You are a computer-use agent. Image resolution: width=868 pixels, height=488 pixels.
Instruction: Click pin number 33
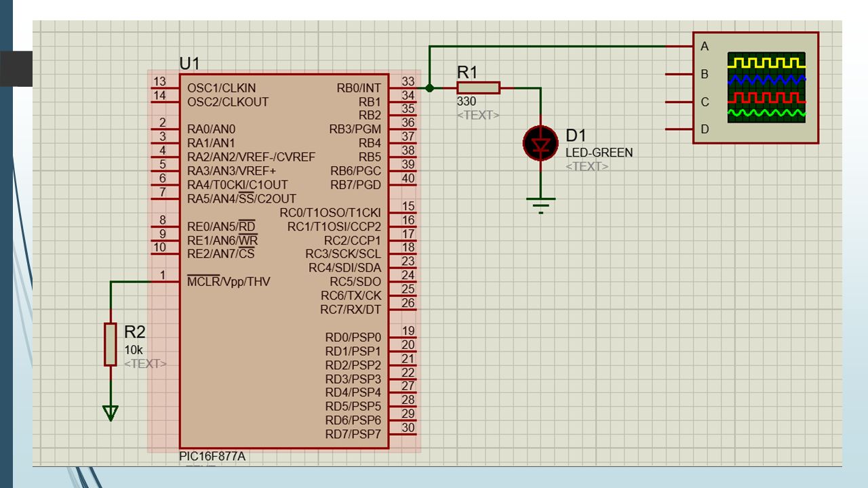point(408,81)
